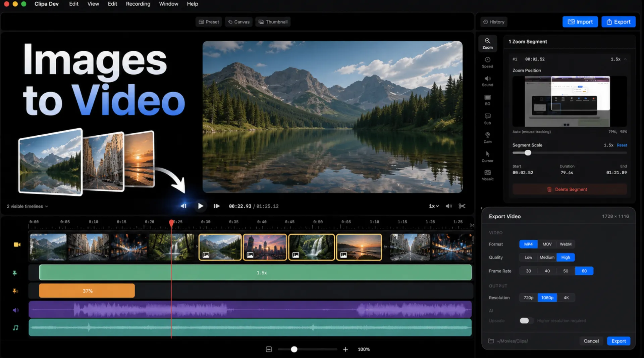Click the green zoom track pin icon
This screenshot has width=644, height=358.
pos(15,273)
